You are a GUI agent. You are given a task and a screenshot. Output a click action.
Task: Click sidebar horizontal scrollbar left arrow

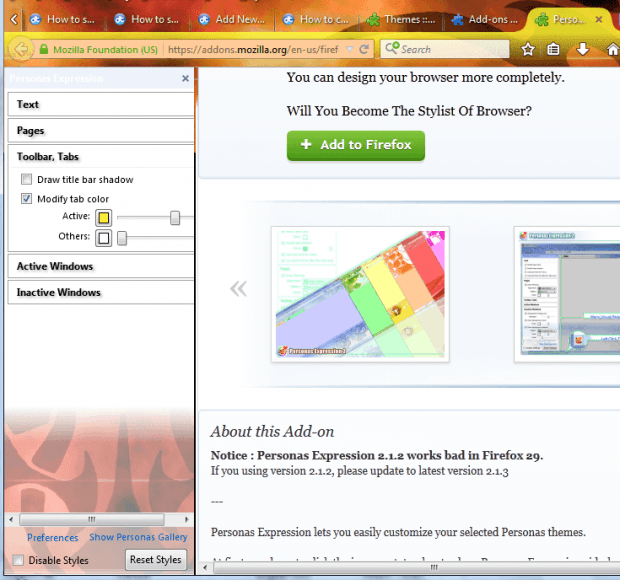pos(11,519)
